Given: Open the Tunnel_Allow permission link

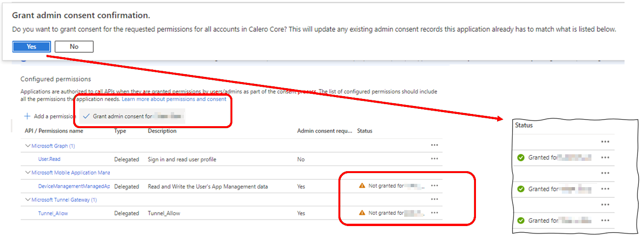Looking at the screenshot, I should (53, 213).
